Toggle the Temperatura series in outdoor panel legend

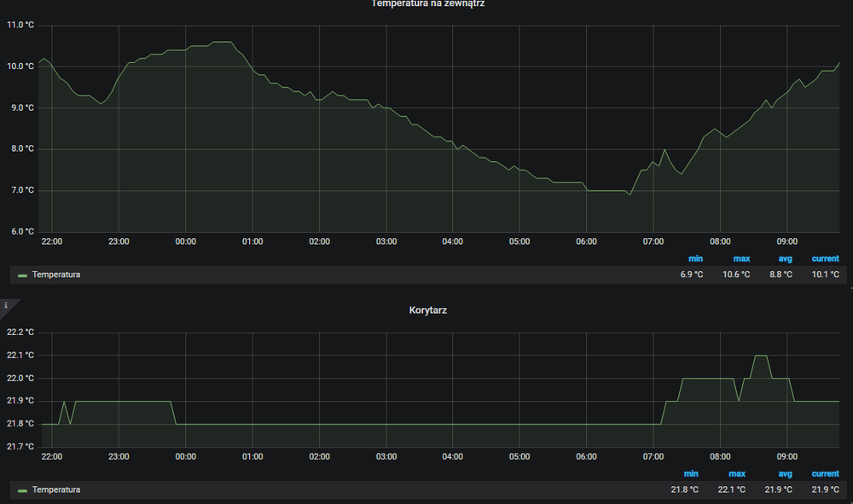point(56,275)
